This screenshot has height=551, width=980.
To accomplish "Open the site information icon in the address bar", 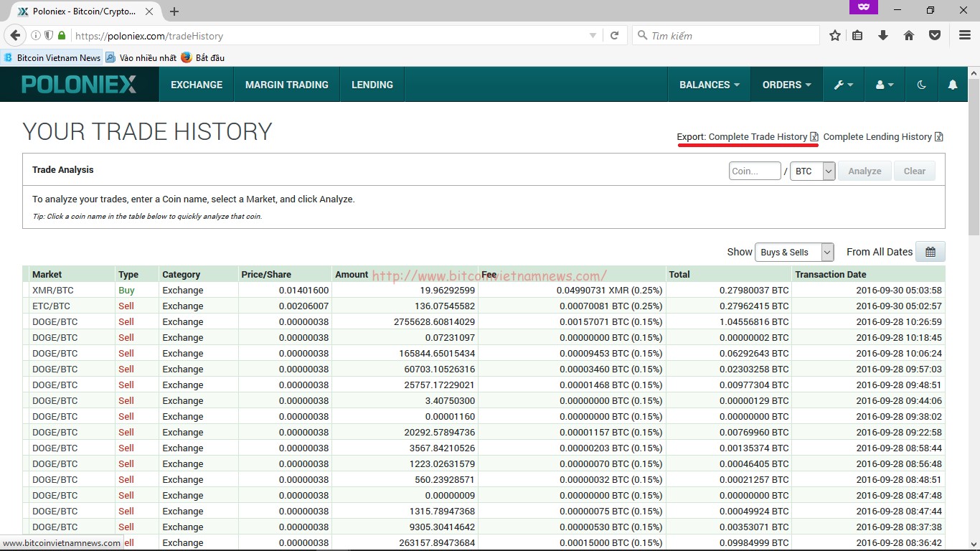I will tap(36, 35).
